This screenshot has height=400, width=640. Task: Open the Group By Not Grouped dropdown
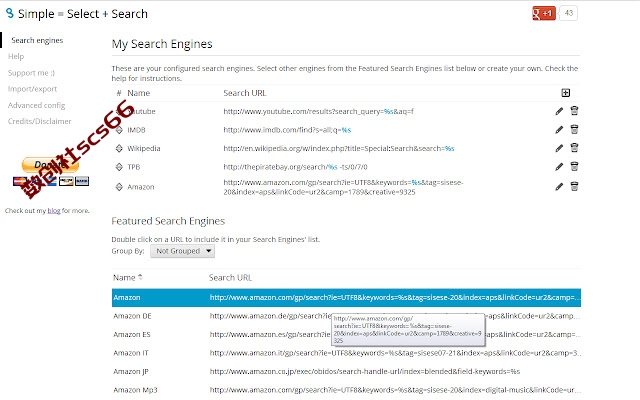click(x=182, y=251)
